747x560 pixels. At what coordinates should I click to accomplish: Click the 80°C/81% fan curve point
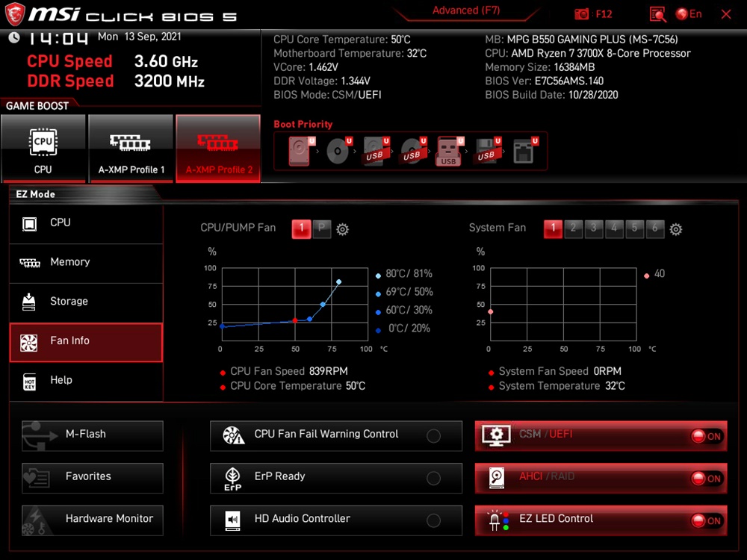(338, 282)
